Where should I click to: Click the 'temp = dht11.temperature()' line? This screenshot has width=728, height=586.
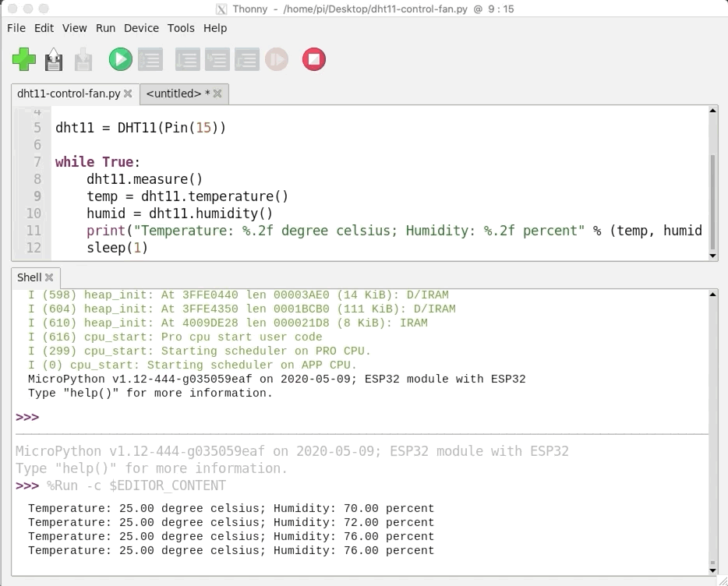(x=188, y=196)
